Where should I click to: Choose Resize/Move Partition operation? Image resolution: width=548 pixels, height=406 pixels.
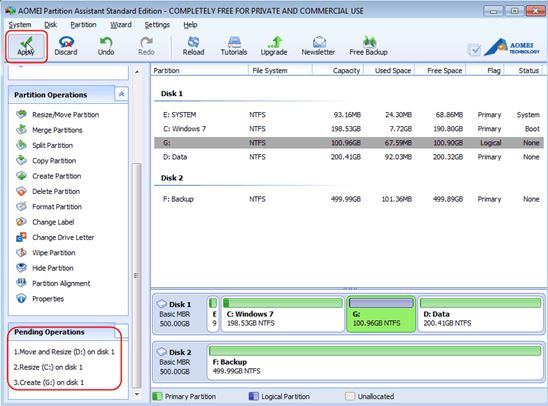58,115
